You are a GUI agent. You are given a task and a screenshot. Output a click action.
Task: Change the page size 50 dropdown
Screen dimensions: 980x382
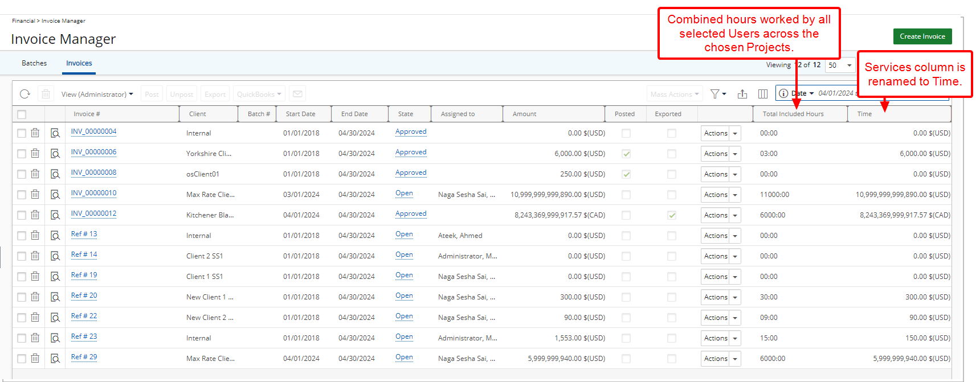point(840,65)
